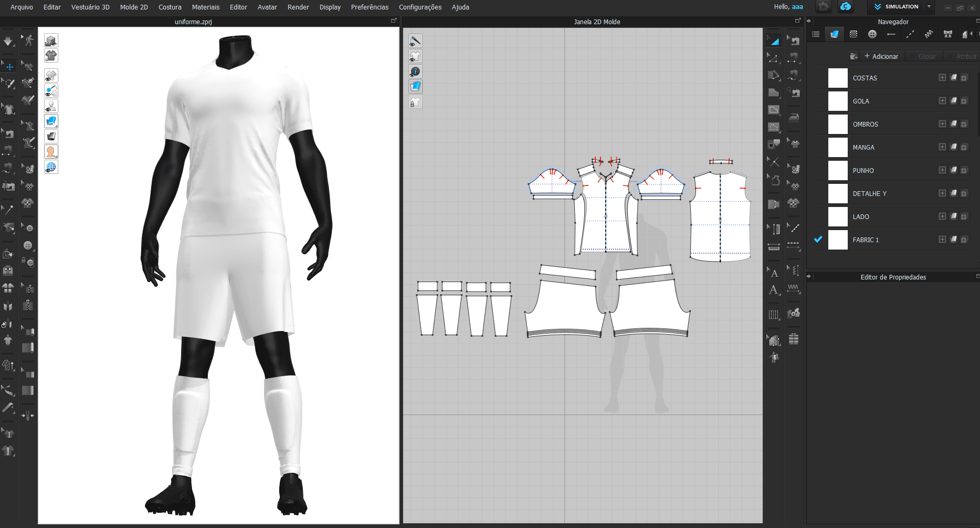Click the Adicionar button
Image resolution: width=980 pixels, height=528 pixels.
point(881,56)
